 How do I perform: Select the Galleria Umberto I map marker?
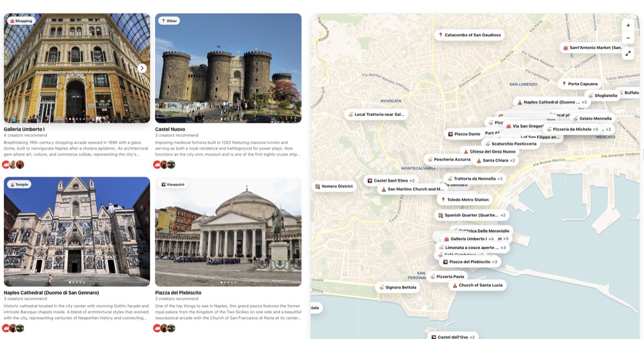pyautogui.click(x=469, y=239)
